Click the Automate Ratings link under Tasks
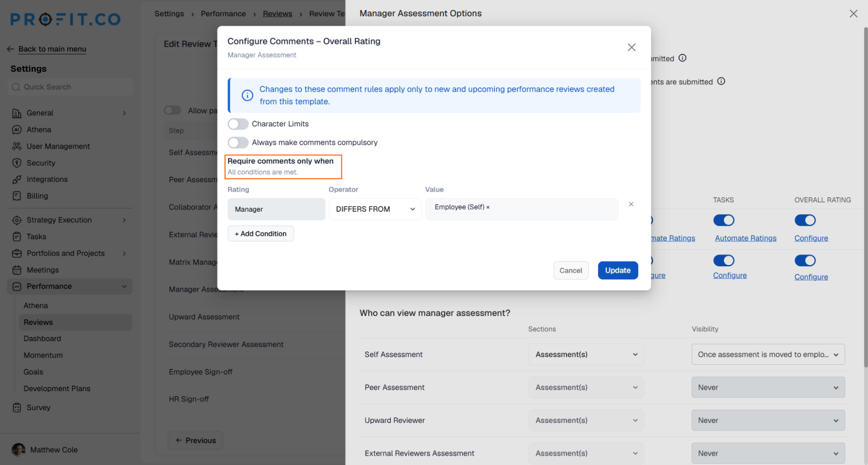Viewport: 868px width, 465px height. (x=746, y=238)
